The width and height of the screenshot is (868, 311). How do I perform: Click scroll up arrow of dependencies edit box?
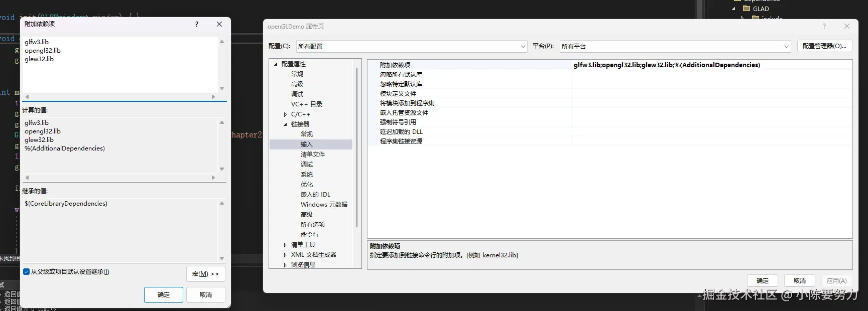(222, 42)
